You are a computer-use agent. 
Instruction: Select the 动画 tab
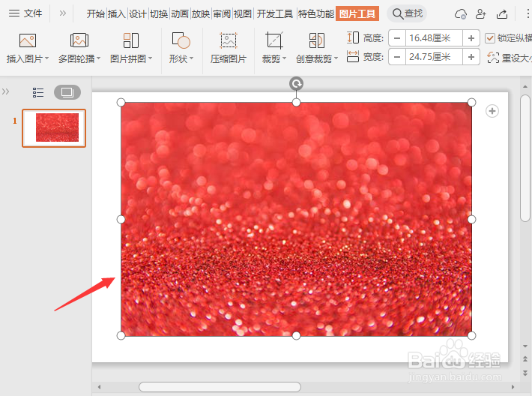tap(180, 14)
